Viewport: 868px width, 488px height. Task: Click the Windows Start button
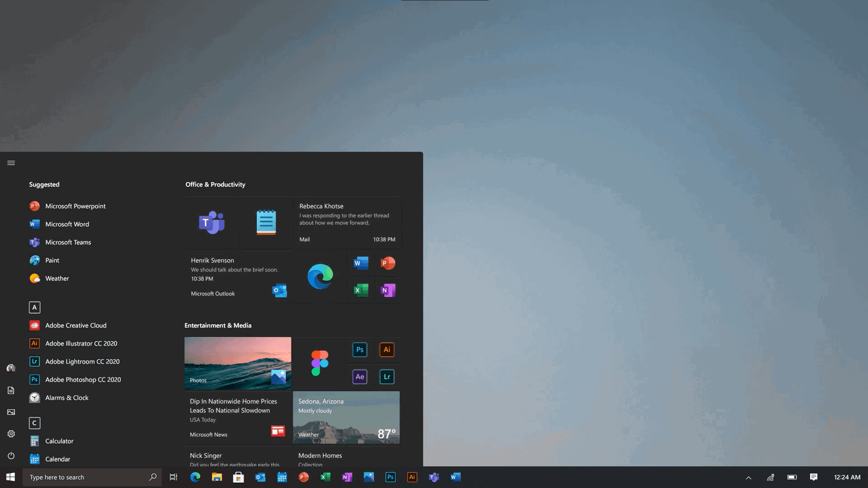tap(10, 477)
